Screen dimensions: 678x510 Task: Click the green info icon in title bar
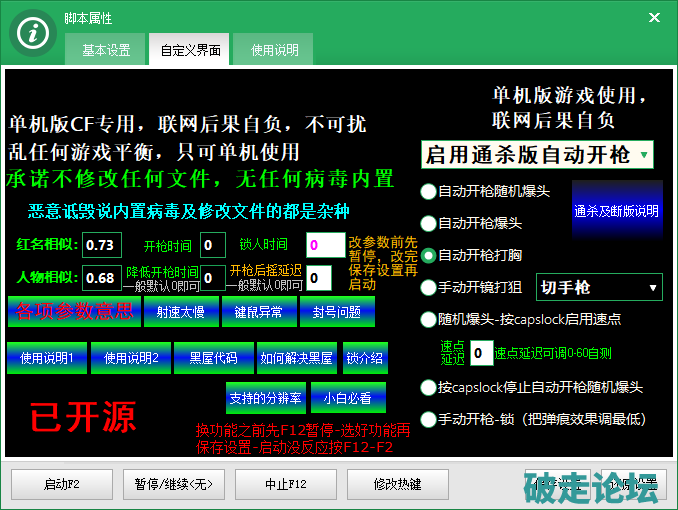(x=34, y=31)
